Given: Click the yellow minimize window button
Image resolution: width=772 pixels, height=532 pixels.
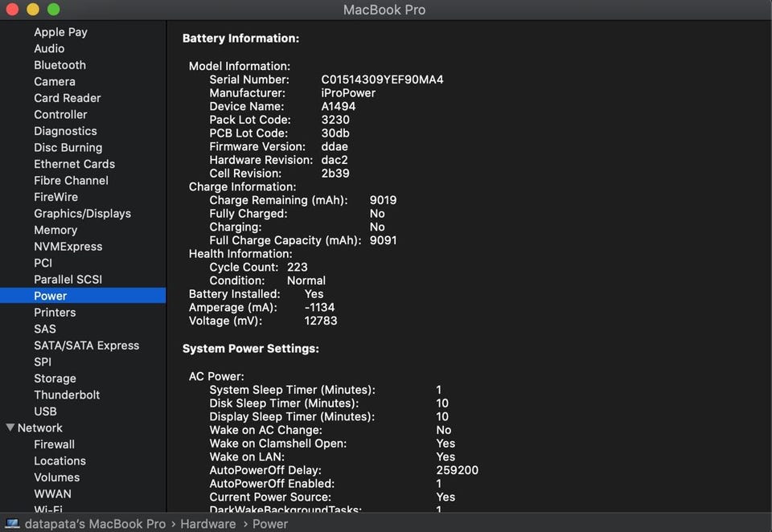Looking at the screenshot, I should pyautogui.click(x=33, y=10).
